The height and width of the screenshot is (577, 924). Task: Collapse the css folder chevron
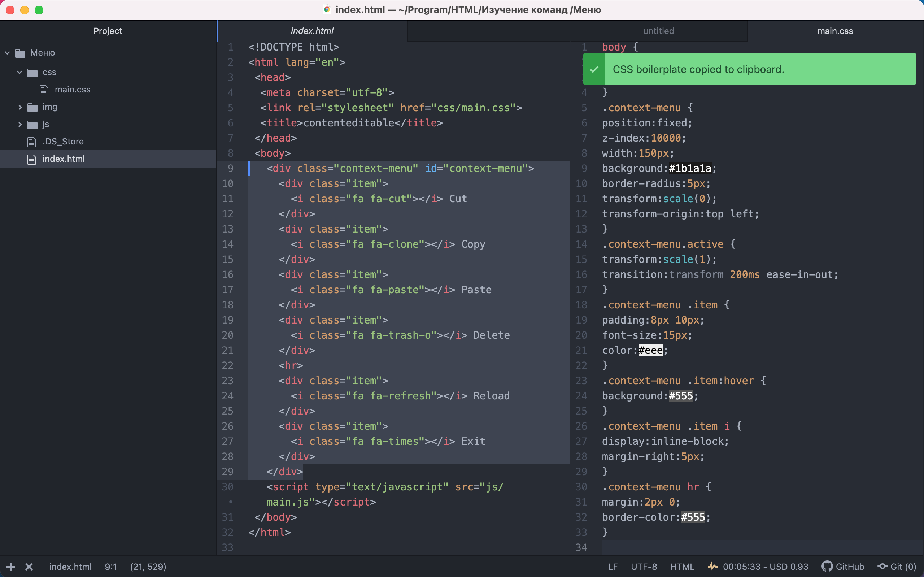tap(19, 72)
